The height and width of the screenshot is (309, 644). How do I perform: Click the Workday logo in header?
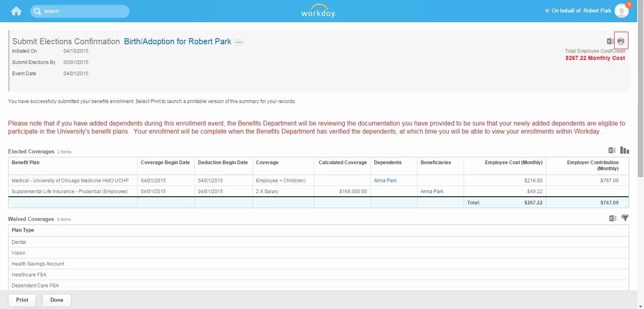click(x=318, y=11)
